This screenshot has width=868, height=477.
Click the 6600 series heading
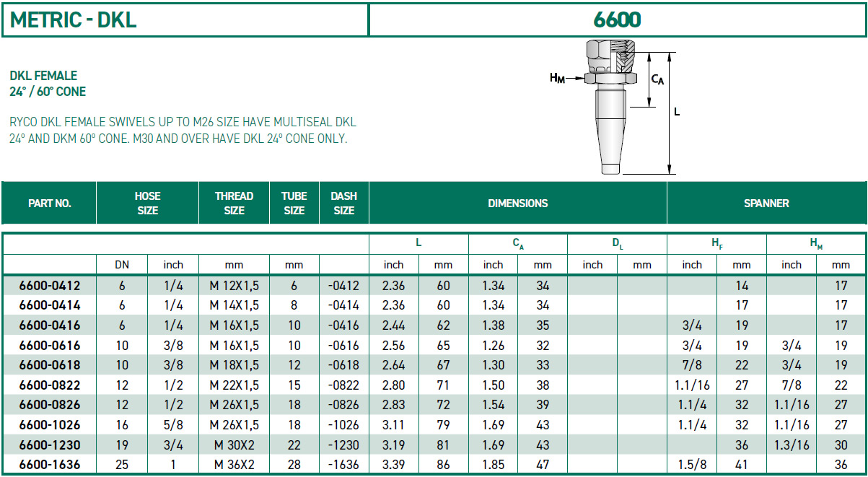click(617, 20)
